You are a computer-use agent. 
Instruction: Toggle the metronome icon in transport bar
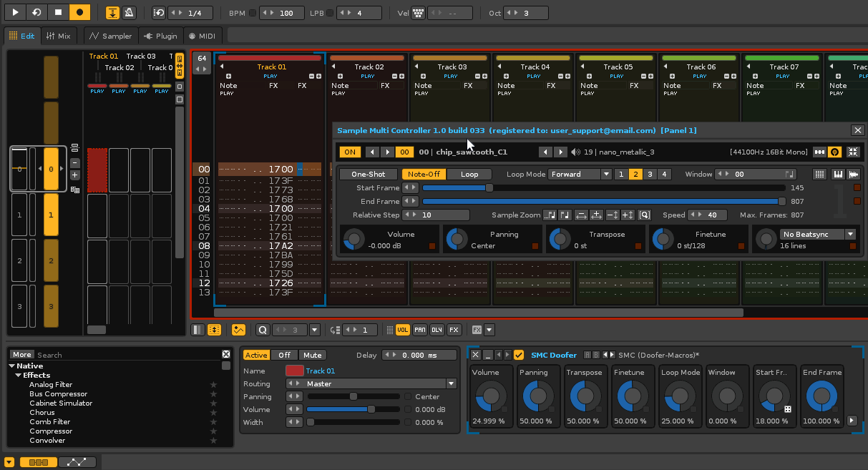[x=129, y=13]
